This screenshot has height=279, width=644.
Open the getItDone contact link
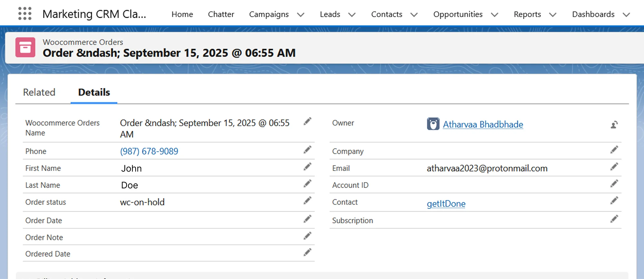pyautogui.click(x=446, y=204)
